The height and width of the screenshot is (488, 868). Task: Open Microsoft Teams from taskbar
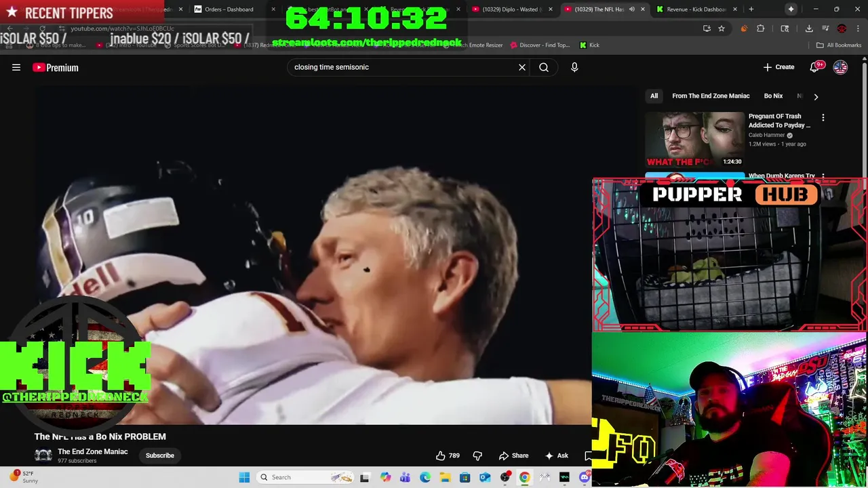tap(406, 477)
